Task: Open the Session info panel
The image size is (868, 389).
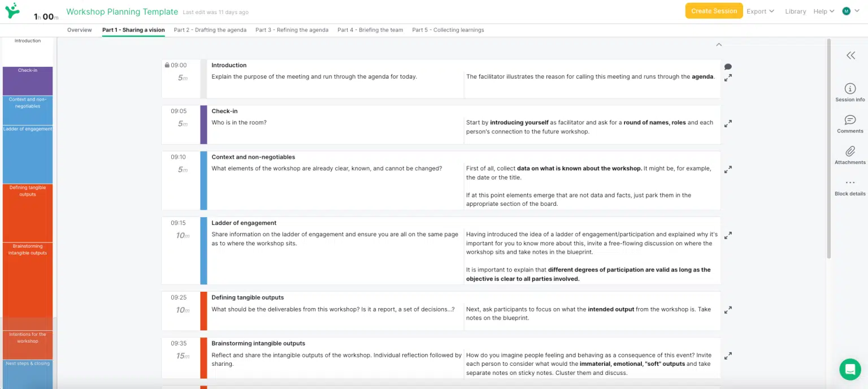Action: coord(849,92)
